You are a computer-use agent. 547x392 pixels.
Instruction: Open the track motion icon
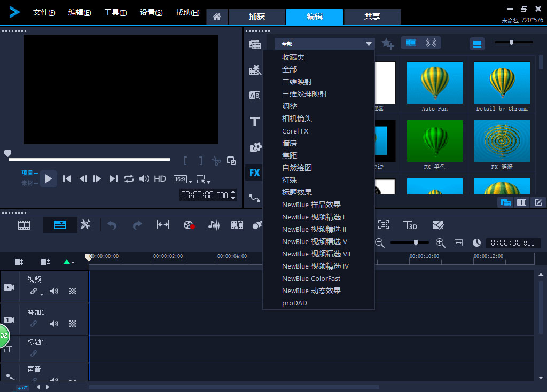pyautogui.click(x=384, y=225)
